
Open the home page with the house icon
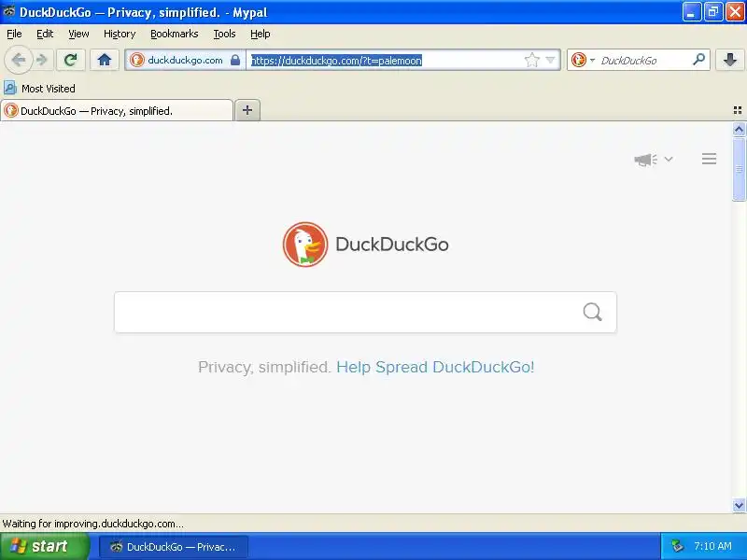pyautogui.click(x=105, y=60)
